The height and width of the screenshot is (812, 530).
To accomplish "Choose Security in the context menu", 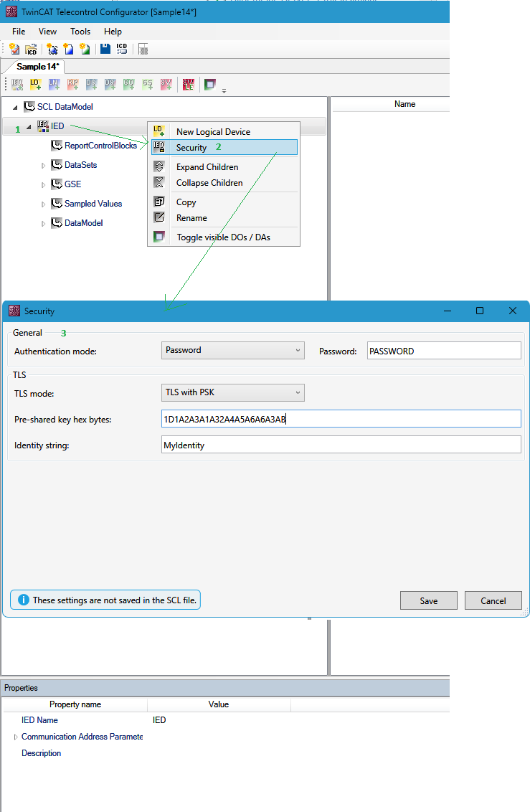I will click(x=224, y=147).
